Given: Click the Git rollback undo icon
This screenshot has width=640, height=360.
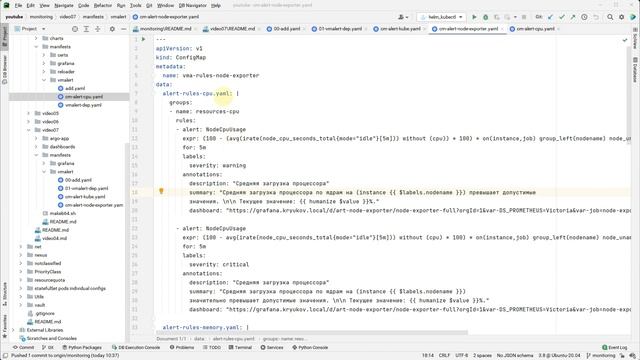Looking at the screenshot, I should point(596,17).
